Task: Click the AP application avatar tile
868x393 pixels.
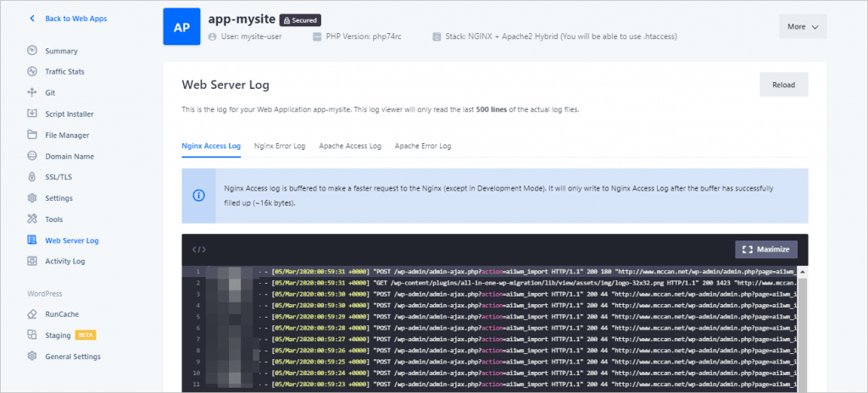Action: (181, 26)
